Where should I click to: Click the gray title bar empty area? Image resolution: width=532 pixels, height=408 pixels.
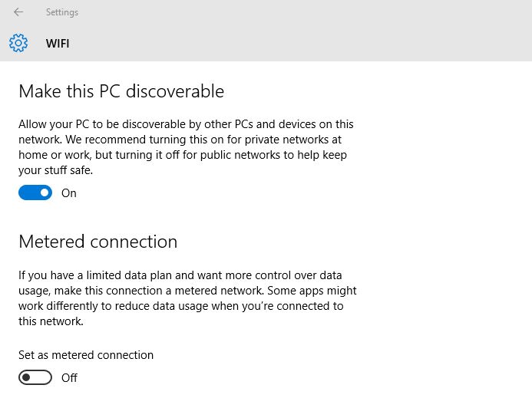coord(307,12)
